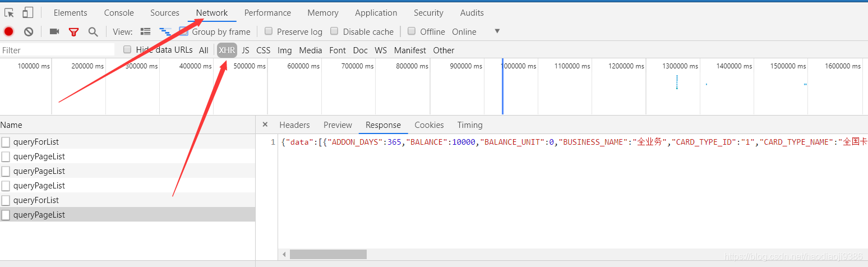This screenshot has width=868, height=267.
Task: Show the Headers tab of request
Action: click(x=294, y=125)
